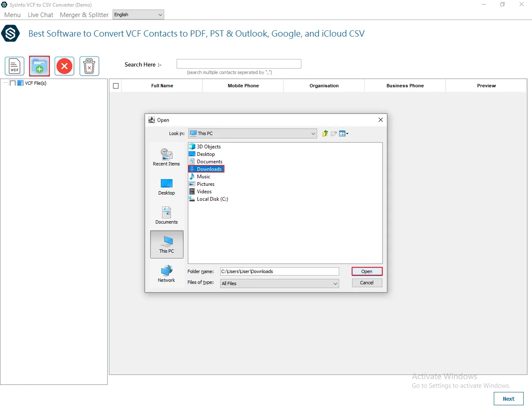Check the select-all checkbox beside Full Name
The height and width of the screenshot is (409, 532).
(116, 86)
